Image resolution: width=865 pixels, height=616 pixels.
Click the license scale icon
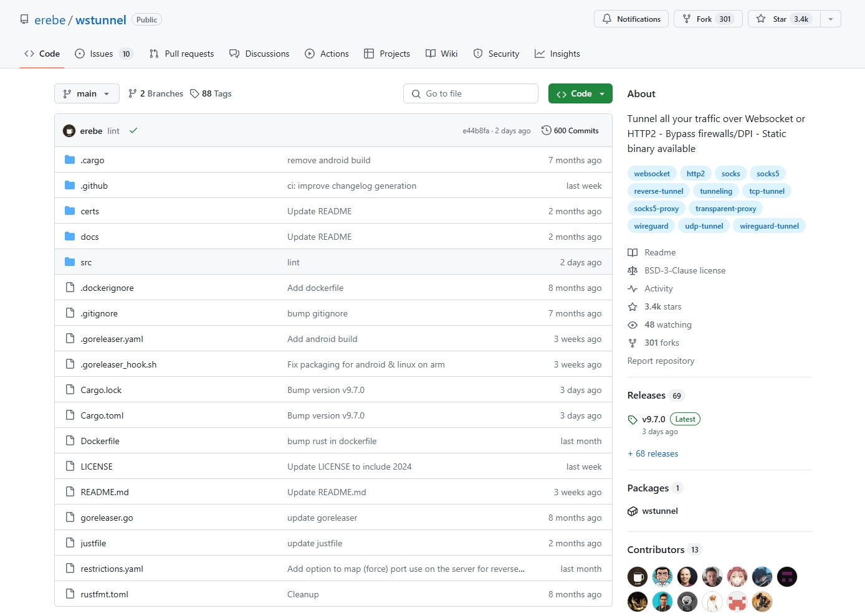coord(633,270)
